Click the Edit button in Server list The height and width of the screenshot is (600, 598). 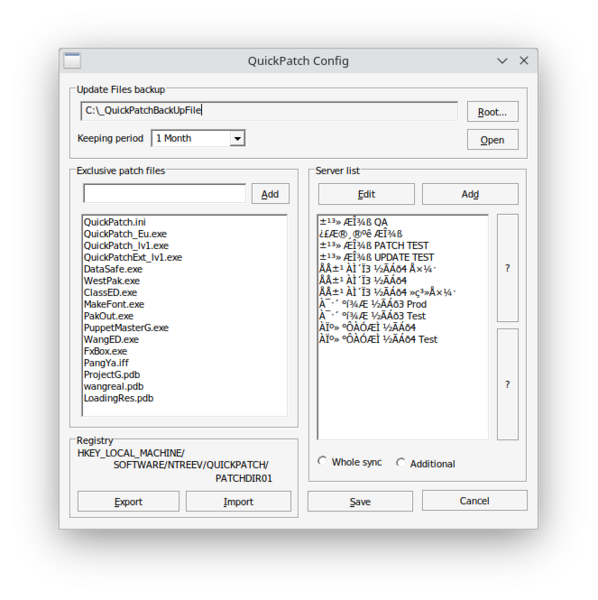pyautogui.click(x=366, y=194)
